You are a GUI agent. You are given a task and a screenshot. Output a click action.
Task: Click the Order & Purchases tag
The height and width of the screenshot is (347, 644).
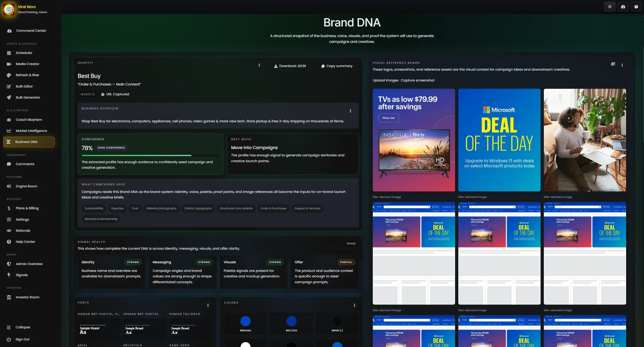273,208
